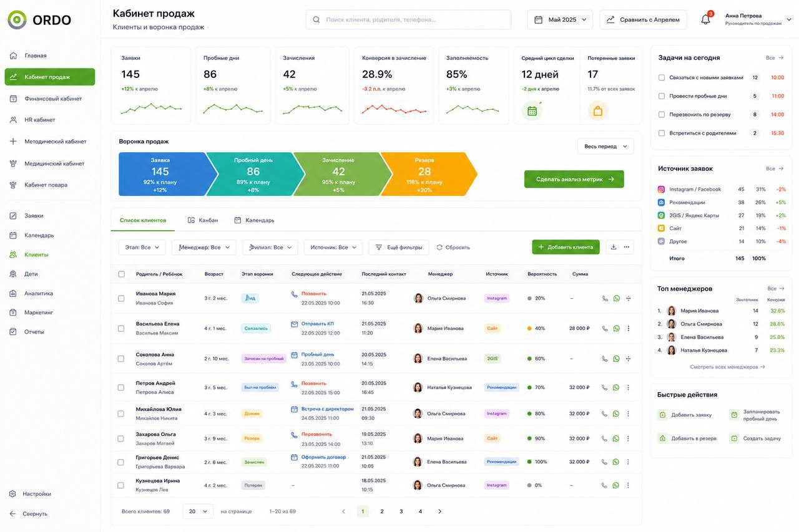Open three-dot menu next to download icon
Viewport: 799px width, 532px height.
coord(627,247)
